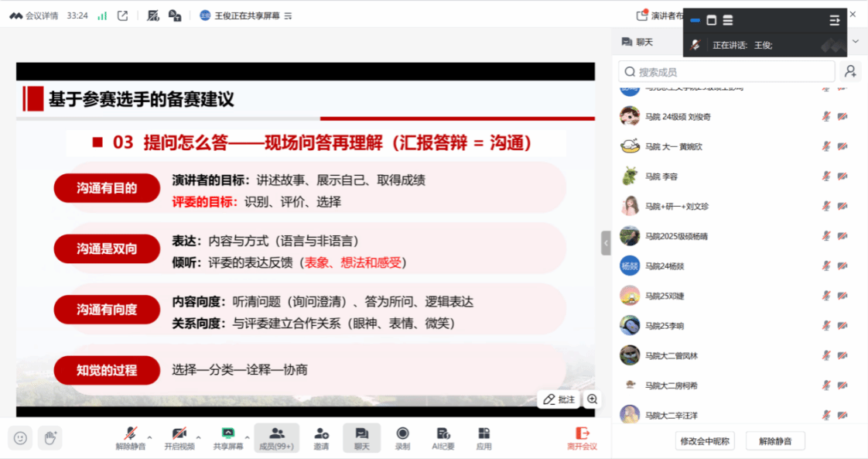Open the emoji reactions button

pyautogui.click(x=20, y=438)
